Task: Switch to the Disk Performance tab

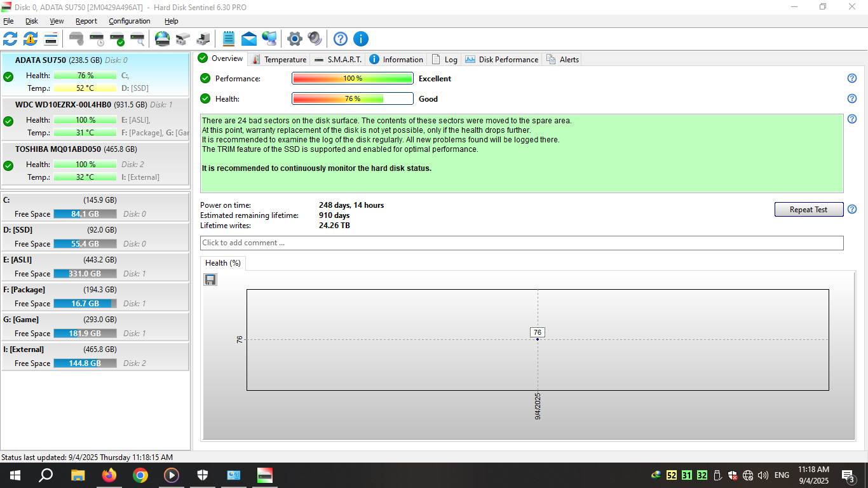Action: [501, 59]
